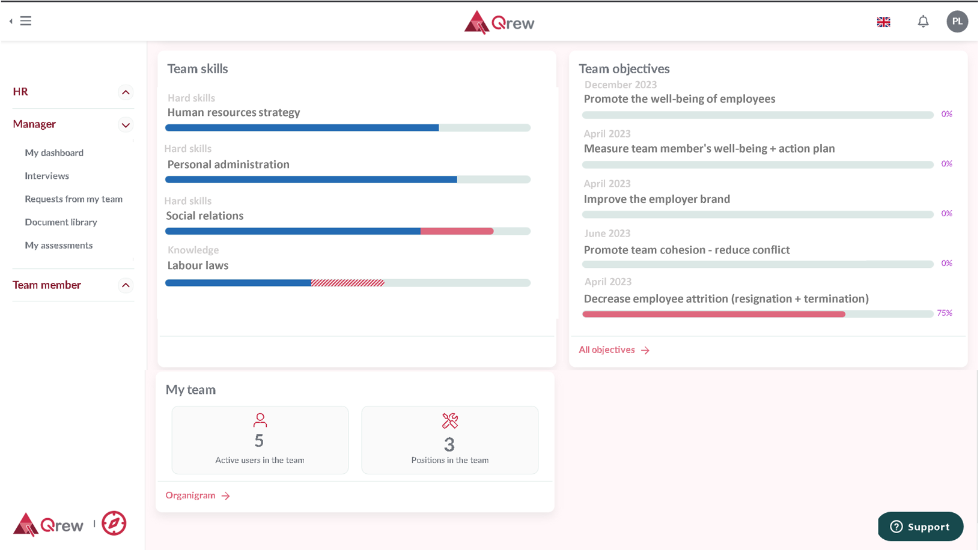The height and width of the screenshot is (550, 980).
Task: Change language via UK flag icon
Action: (x=883, y=22)
